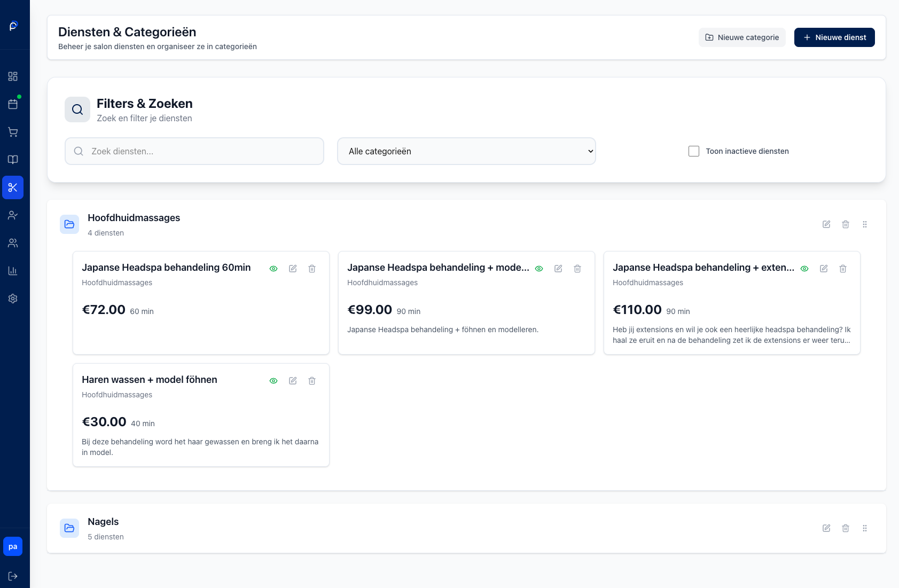Open the settings gear in sidebar
Image resolution: width=899 pixels, height=588 pixels.
[13, 299]
